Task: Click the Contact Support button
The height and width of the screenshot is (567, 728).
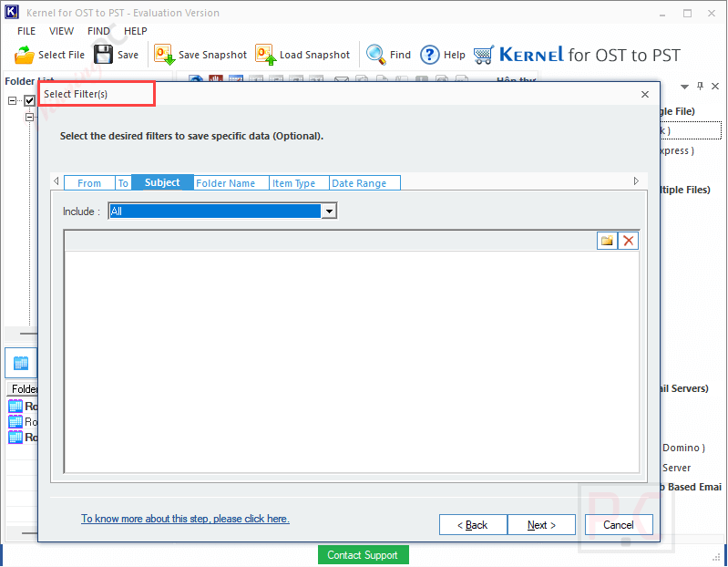Action: pyautogui.click(x=363, y=555)
